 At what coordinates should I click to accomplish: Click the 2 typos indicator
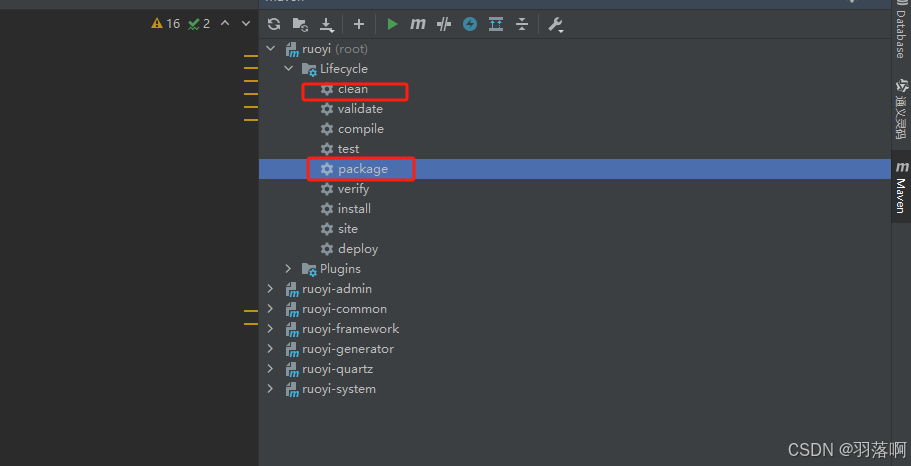(x=199, y=24)
